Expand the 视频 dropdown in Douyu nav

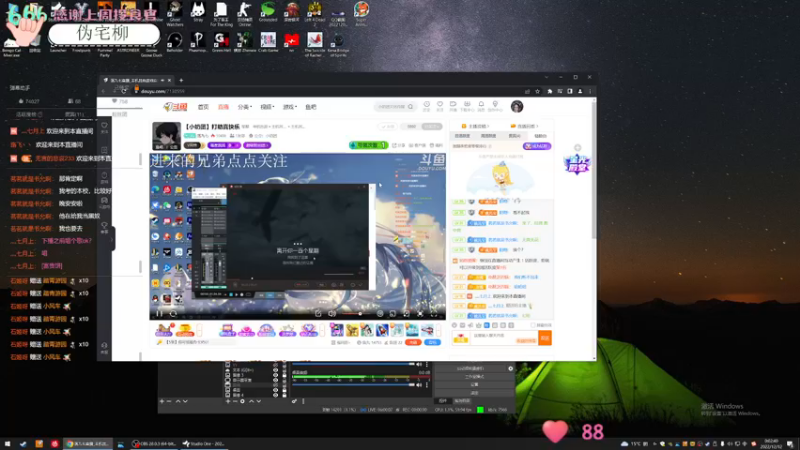267,107
